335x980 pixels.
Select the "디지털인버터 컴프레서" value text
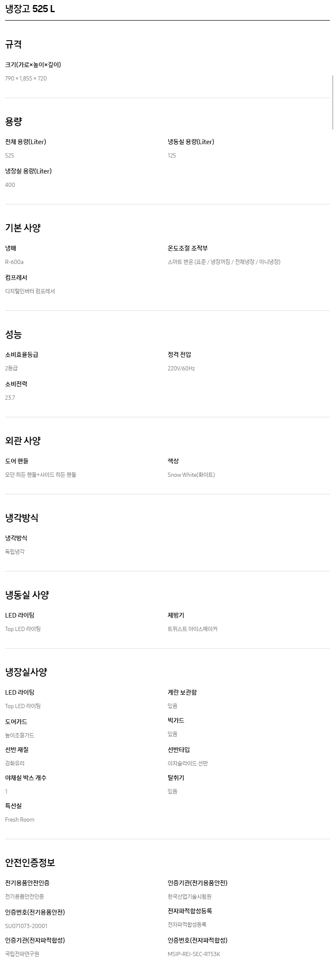tap(30, 291)
